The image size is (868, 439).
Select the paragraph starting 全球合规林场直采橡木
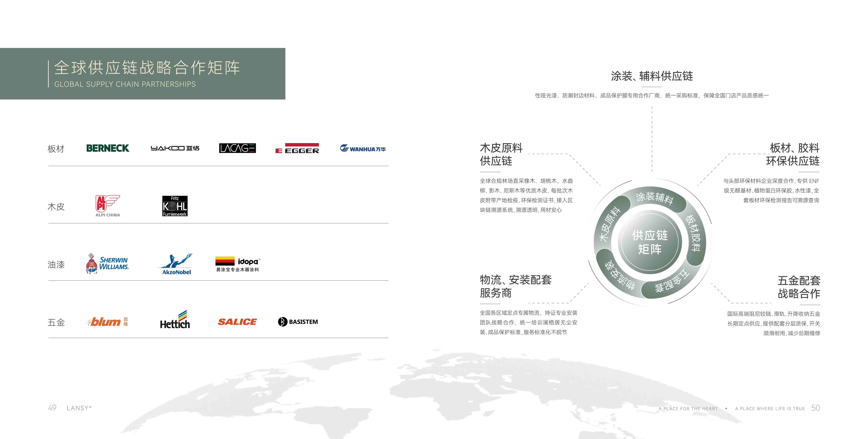coord(526,196)
